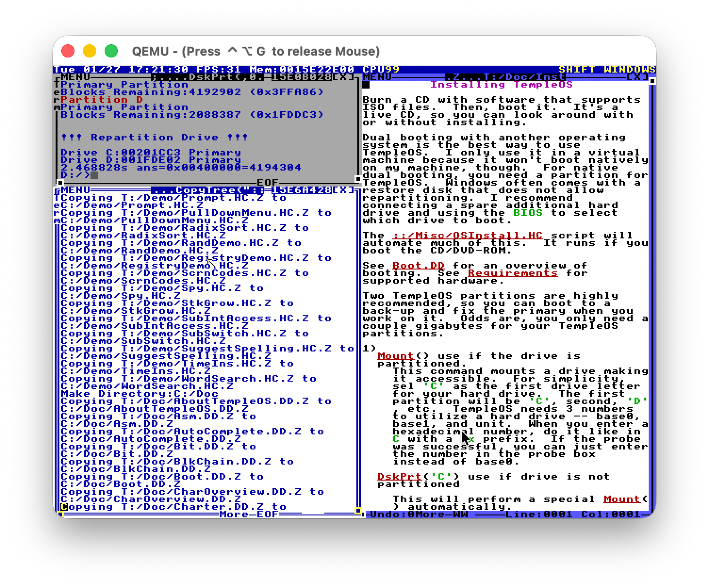Image resolution: width=709 pixels, height=588 pixels.
Task: Click the 'Line:0001 Col:0001' status indicator
Action: (x=573, y=514)
